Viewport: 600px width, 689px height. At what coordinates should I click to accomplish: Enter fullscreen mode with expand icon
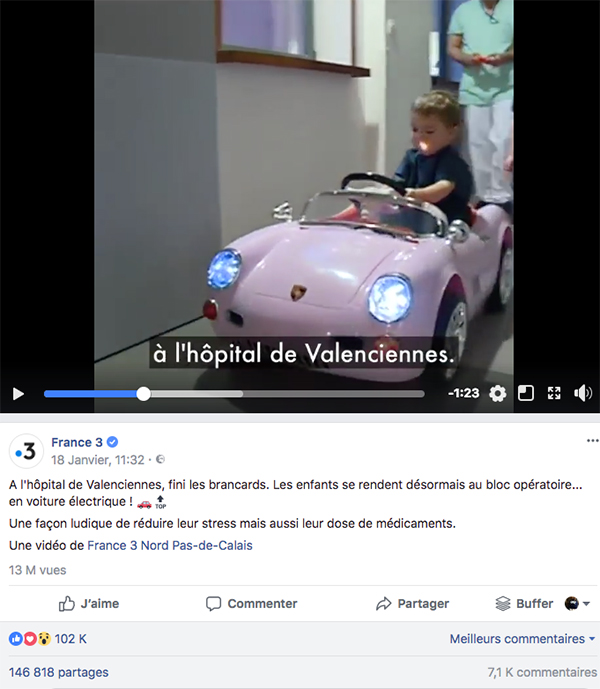tap(554, 393)
